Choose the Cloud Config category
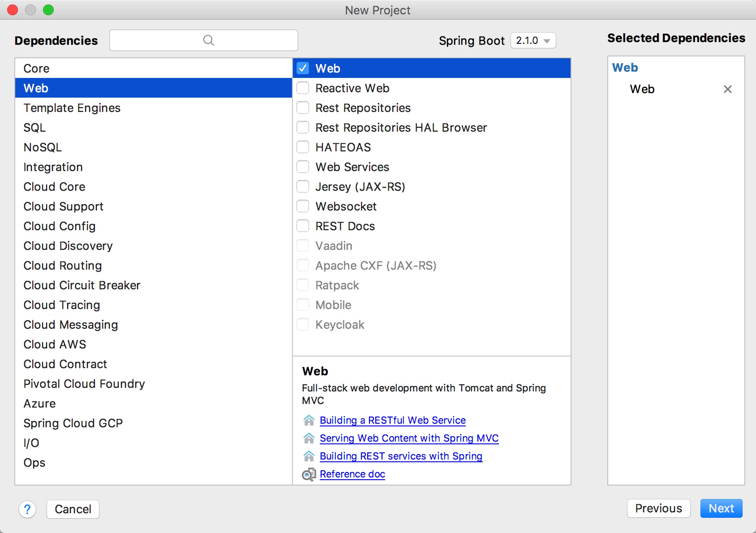Screen dimensions: 756x533 [x=59, y=226]
